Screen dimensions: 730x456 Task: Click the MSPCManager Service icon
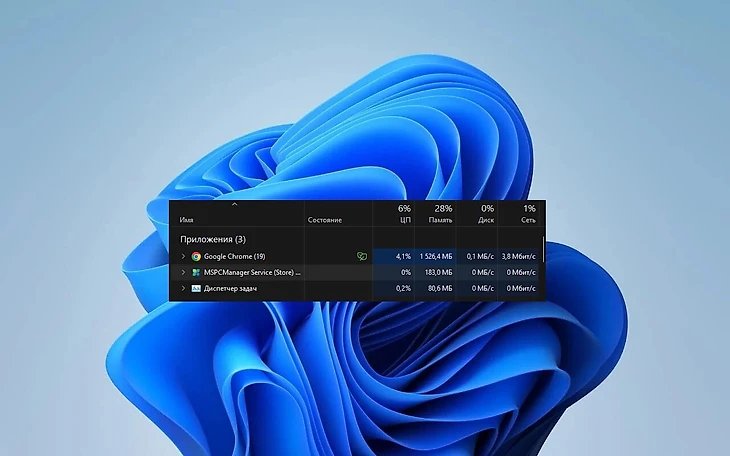coord(196,272)
